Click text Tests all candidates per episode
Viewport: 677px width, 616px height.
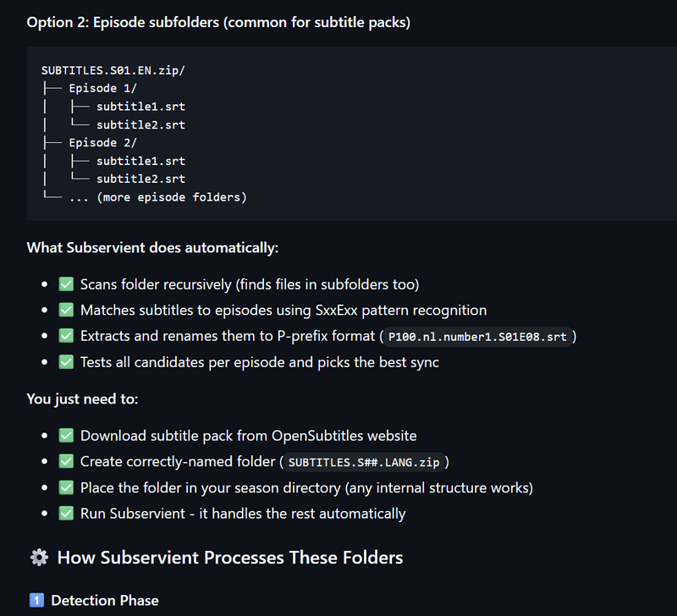pyautogui.click(x=260, y=362)
